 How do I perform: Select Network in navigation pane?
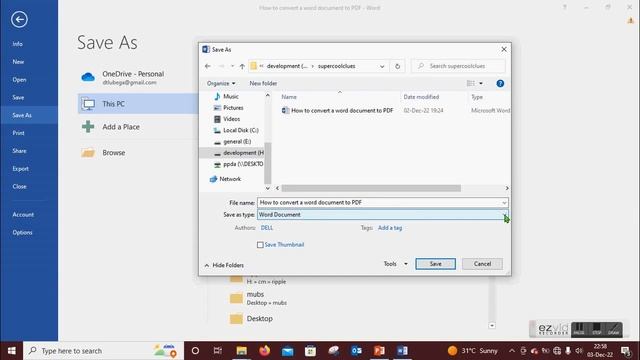click(230, 179)
